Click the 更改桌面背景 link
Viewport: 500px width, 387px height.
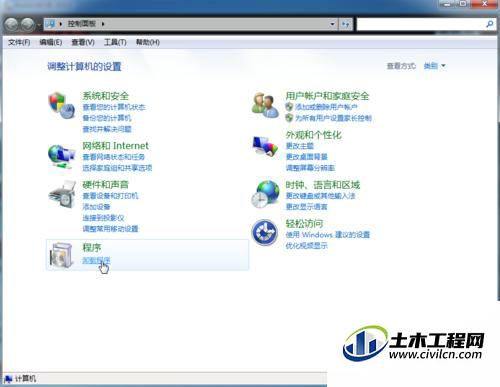pyautogui.click(x=307, y=157)
